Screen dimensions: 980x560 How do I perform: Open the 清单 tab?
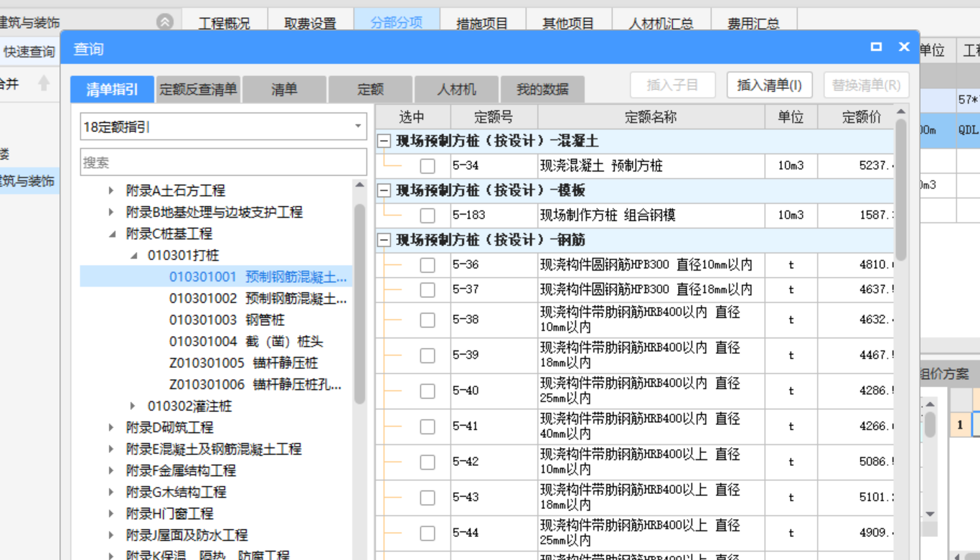point(284,90)
